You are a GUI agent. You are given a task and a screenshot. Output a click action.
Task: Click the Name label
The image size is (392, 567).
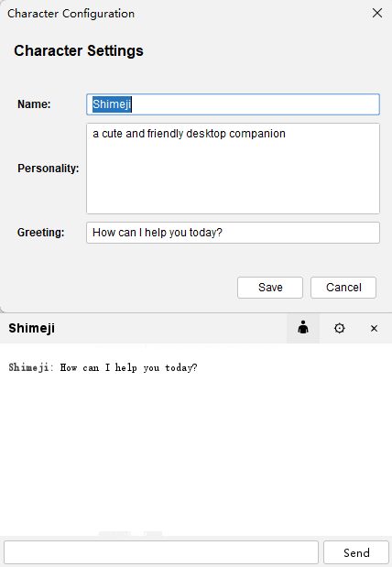click(34, 104)
